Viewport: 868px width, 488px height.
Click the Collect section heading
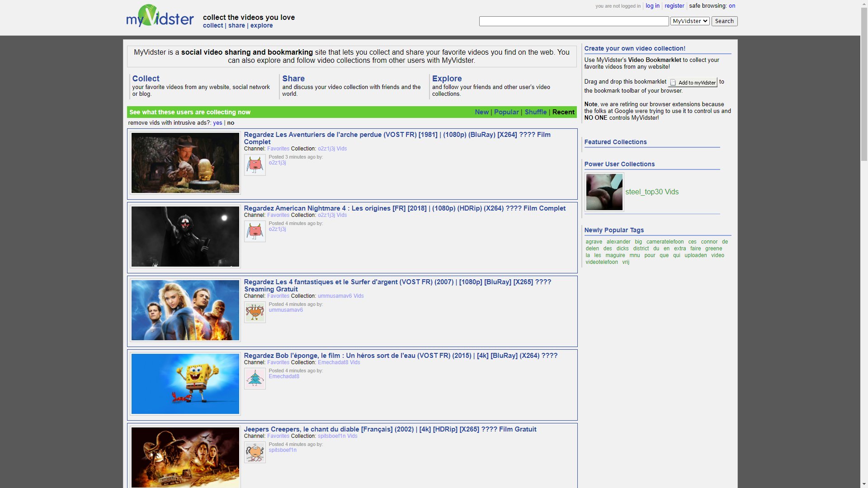point(146,79)
